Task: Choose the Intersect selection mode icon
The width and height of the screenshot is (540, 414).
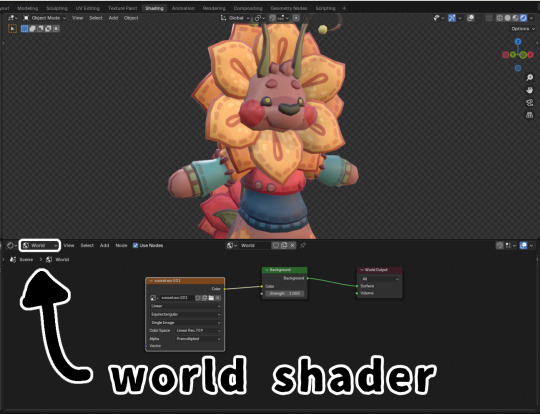Action: pyautogui.click(x=56, y=29)
